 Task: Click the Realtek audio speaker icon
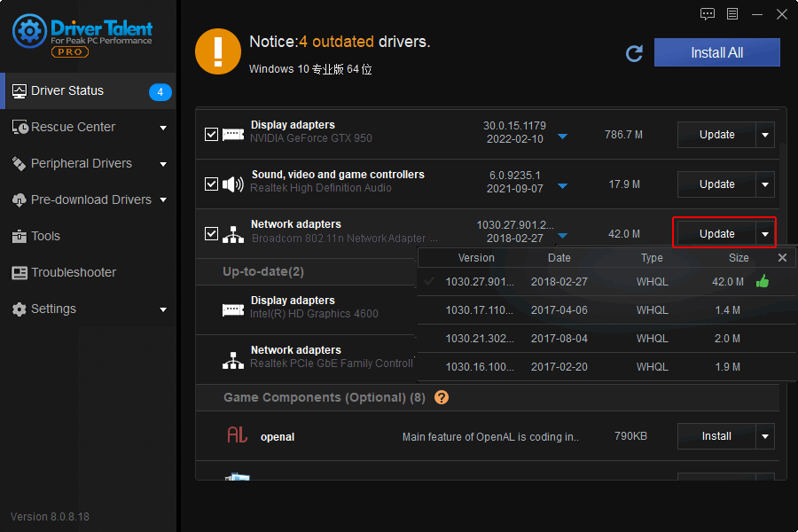click(x=233, y=184)
